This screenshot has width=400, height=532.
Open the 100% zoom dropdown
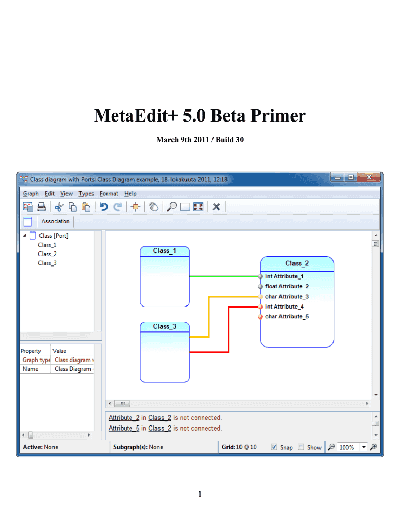click(363, 447)
